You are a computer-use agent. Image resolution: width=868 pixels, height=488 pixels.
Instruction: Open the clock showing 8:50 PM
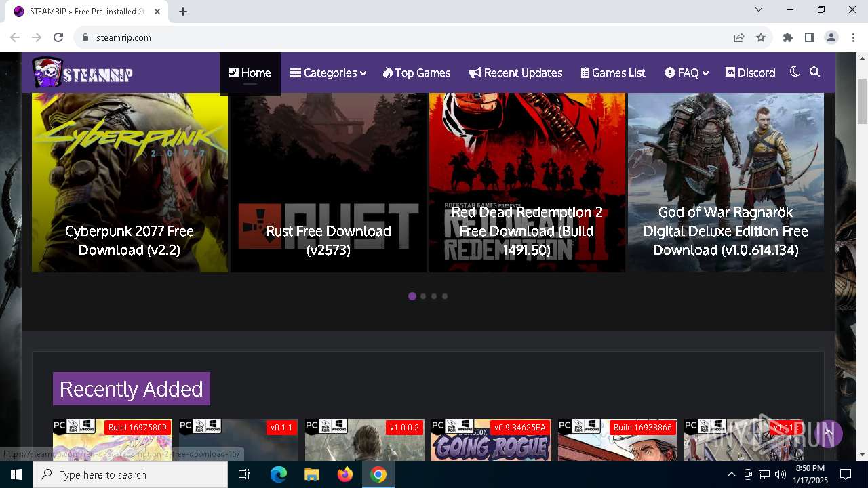[x=810, y=474]
